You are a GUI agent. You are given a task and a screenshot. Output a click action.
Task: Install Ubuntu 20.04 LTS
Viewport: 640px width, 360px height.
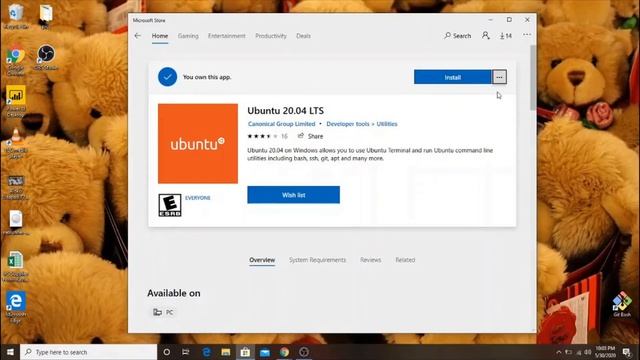[x=453, y=77]
